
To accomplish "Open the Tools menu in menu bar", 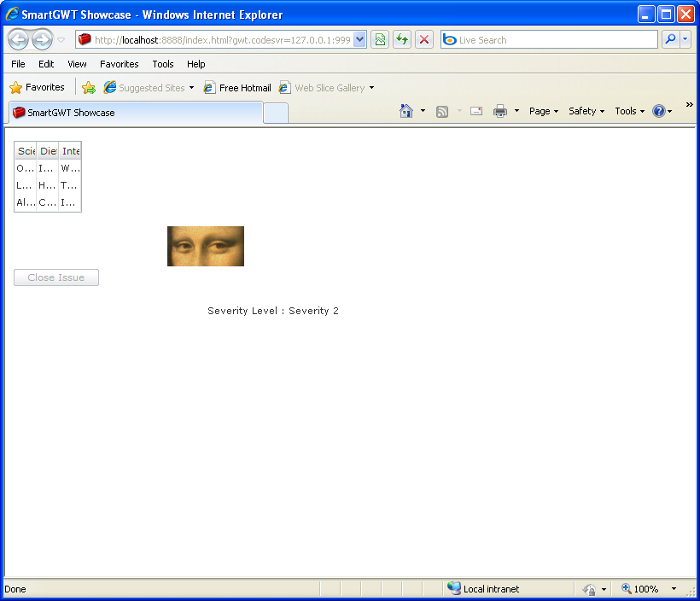I will point(163,64).
